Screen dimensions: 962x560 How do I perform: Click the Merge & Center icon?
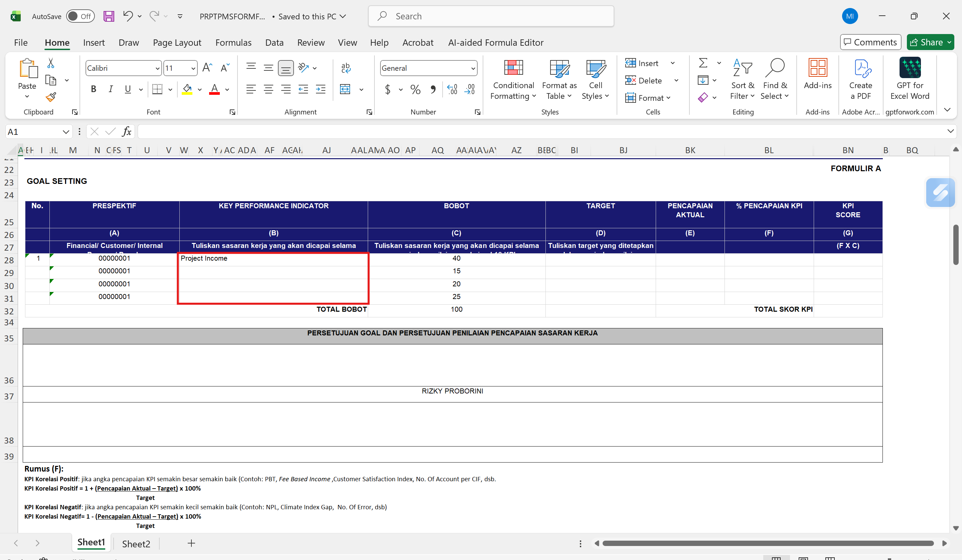(345, 89)
